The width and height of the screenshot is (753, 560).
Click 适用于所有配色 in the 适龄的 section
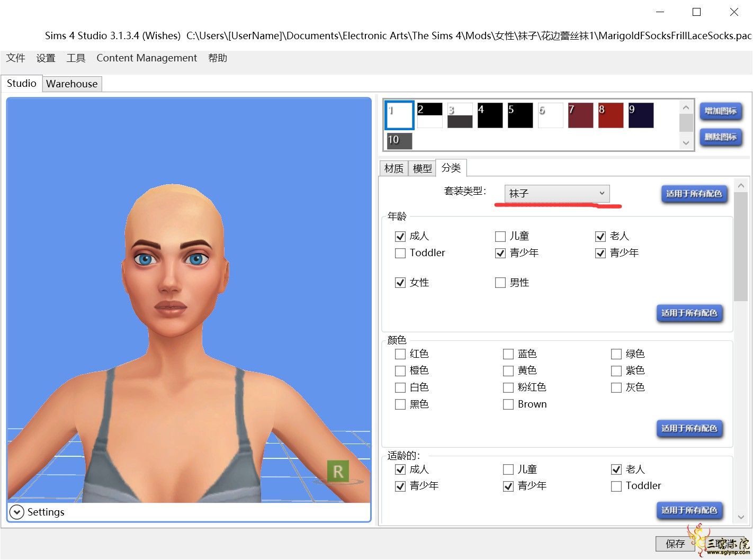(x=689, y=510)
